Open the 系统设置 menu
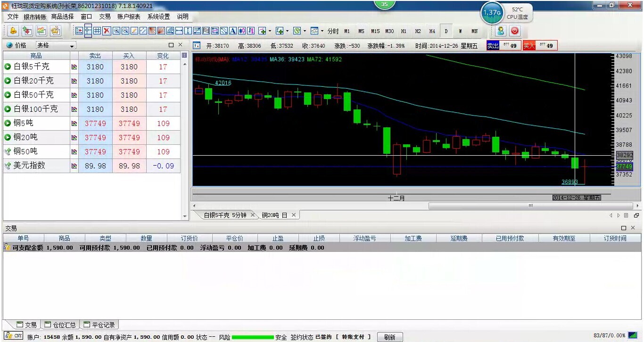Screen dimensions: 644x342 (x=158, y=17)
